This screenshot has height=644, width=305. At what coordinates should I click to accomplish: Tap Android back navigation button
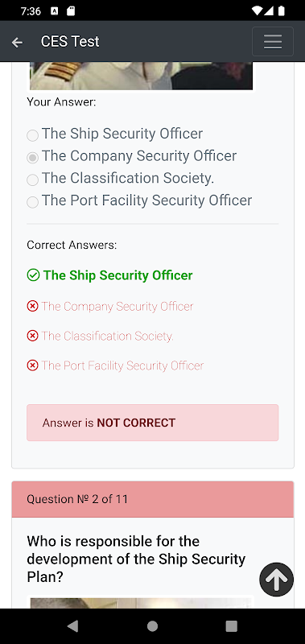click(x=72, y=625)
